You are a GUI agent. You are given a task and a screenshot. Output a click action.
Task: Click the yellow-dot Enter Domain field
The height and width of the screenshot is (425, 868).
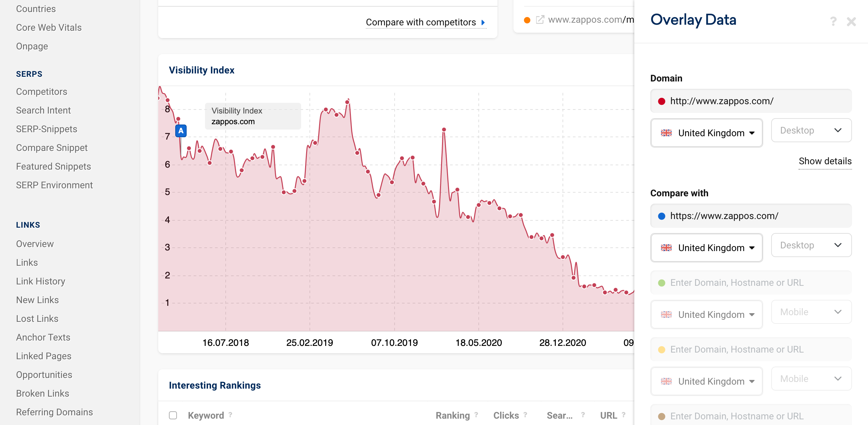coord(751,350)
